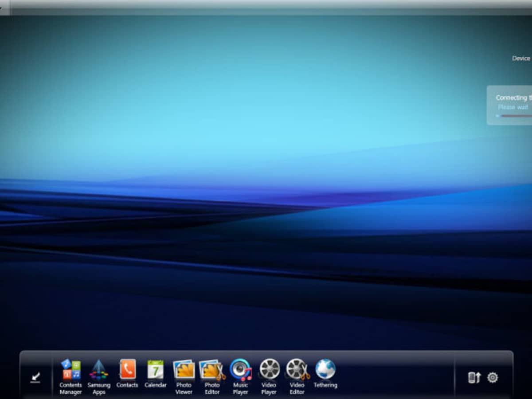Open the Calendar app icon
The width and height of the screenshot is (532, 399).
point(155,369)
